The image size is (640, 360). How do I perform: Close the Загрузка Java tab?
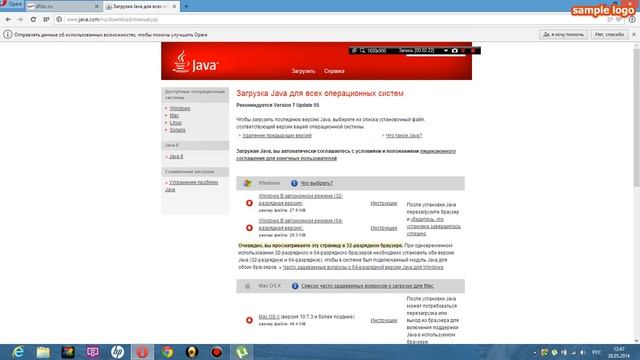(x=174, y=7)
